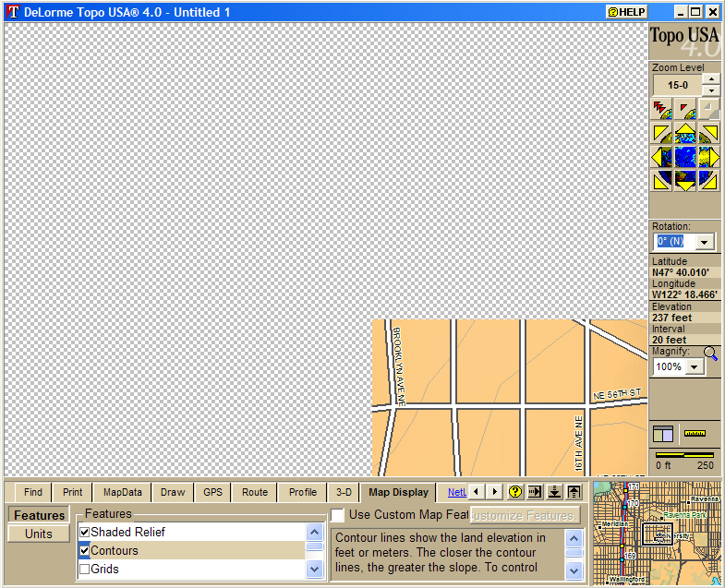Click the BROOKLYN AVE NE street label
The image size is (725, 588).
(x=398, y=367)
